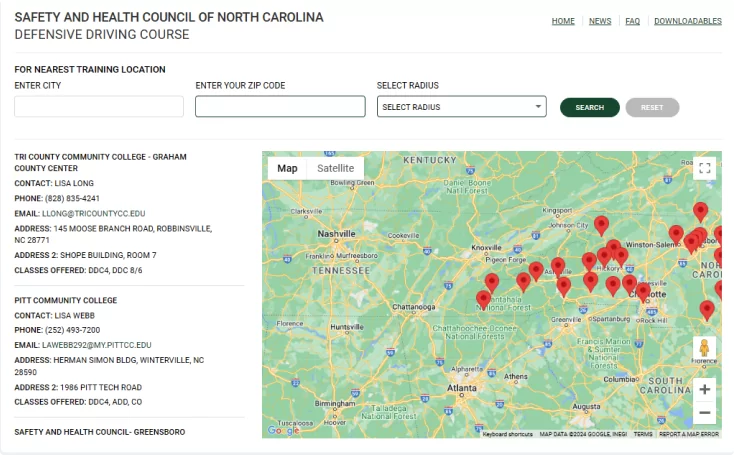Open the Home page link
Screen dimensions: 734x455
563,21
